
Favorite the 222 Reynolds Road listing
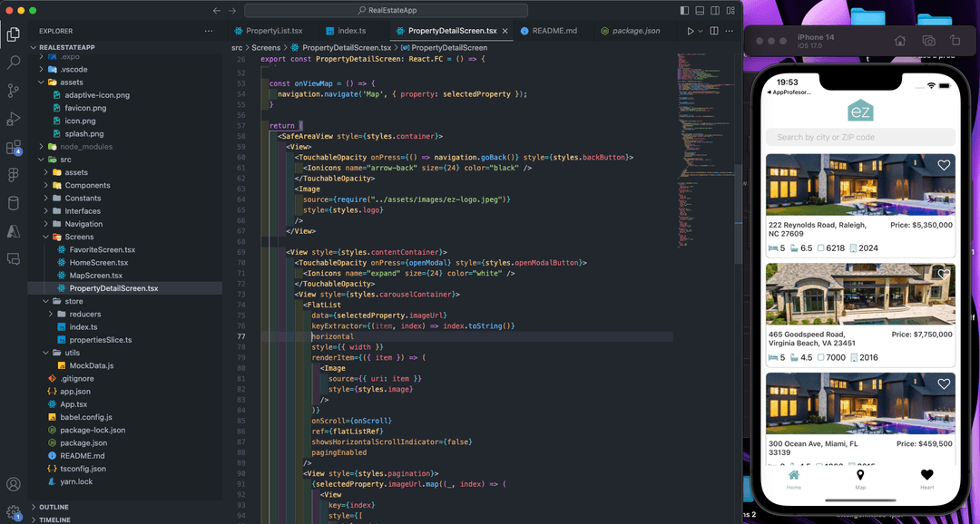944,166
